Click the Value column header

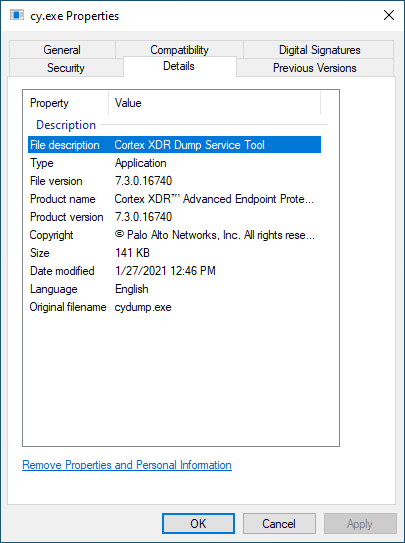[x=215, y=103]
